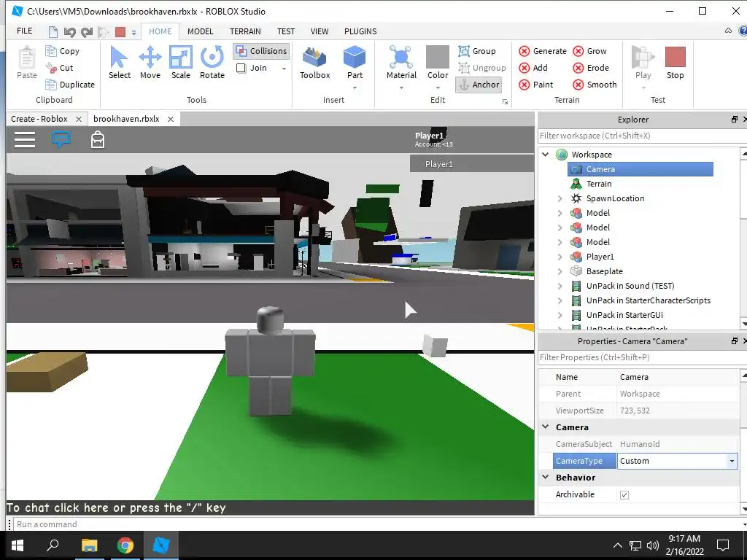The image size is (747, 560).
Task: Choose the Scale tool
Action: (x=181, y=63)
